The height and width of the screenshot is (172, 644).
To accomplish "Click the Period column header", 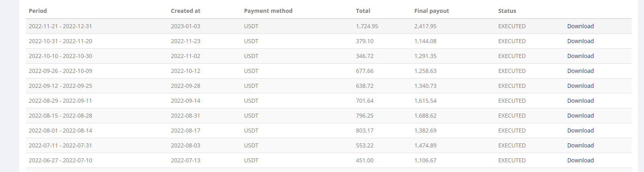I will pos(38,11).
